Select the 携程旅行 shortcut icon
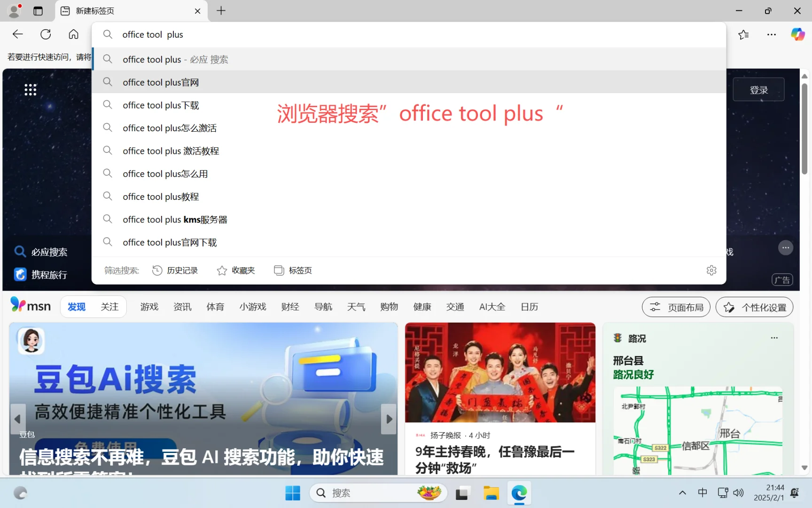The height and width of the screenshot is (508, 812). point(20,274)
